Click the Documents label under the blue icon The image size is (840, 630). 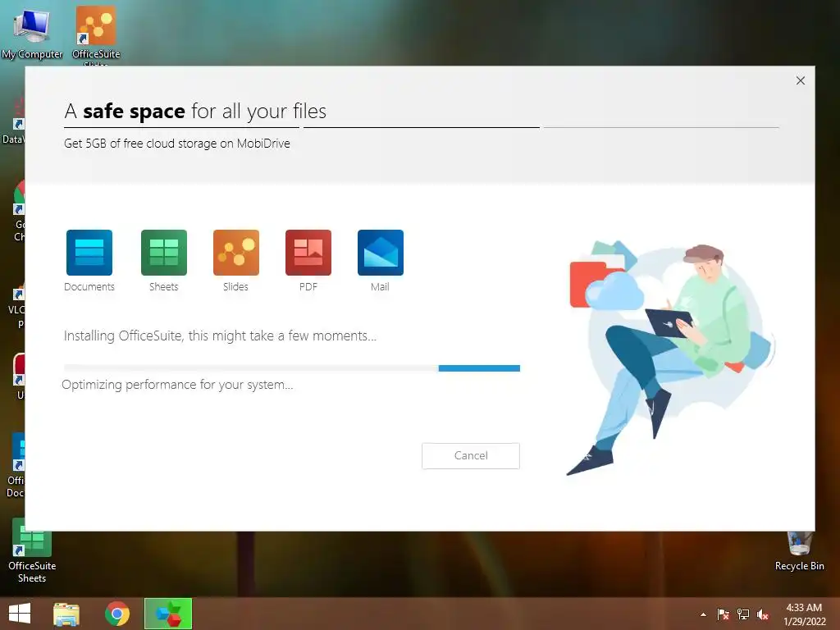coord(89,286)
